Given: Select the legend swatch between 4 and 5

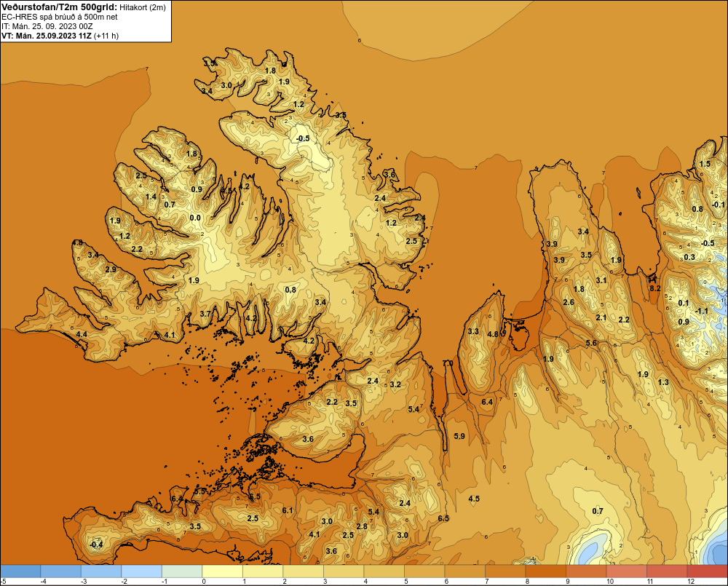Looking at the screenshot, I should [384, 571].
